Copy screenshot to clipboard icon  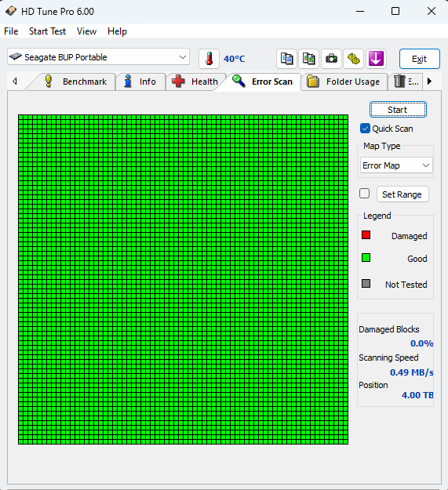pyautogui.click(x=309, y=59)
